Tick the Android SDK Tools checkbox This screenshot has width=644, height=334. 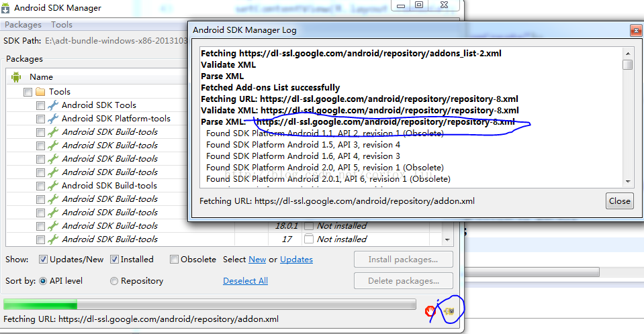[x=40, y=105]
